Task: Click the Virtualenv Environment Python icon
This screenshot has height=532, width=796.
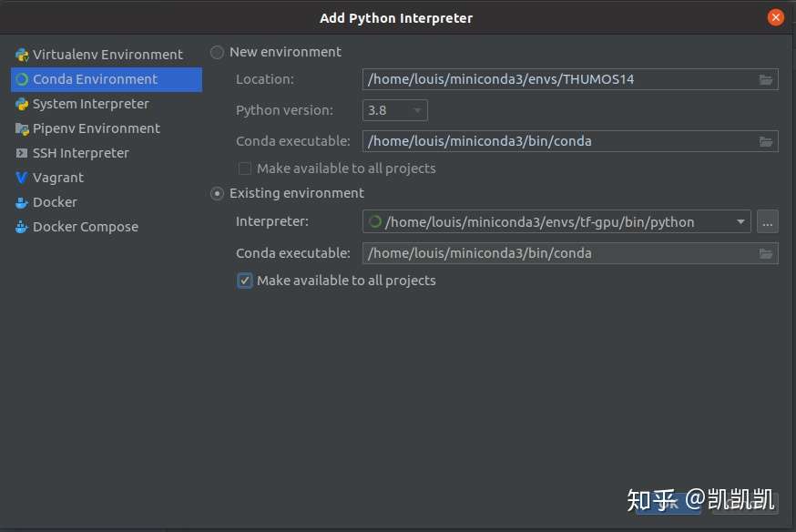Action: (22, 55)
